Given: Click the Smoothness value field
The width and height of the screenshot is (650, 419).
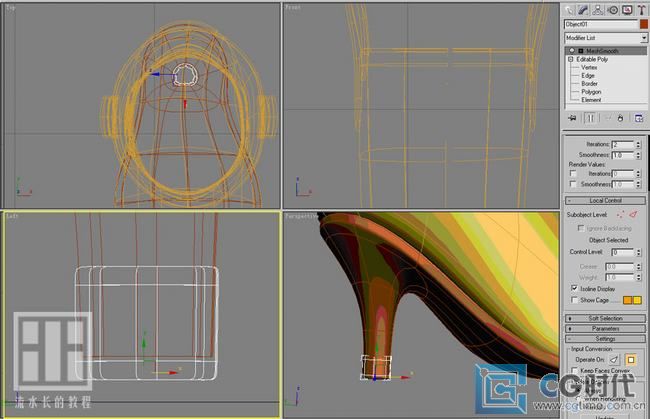Looking at the screenshot, I should (623, 155).
